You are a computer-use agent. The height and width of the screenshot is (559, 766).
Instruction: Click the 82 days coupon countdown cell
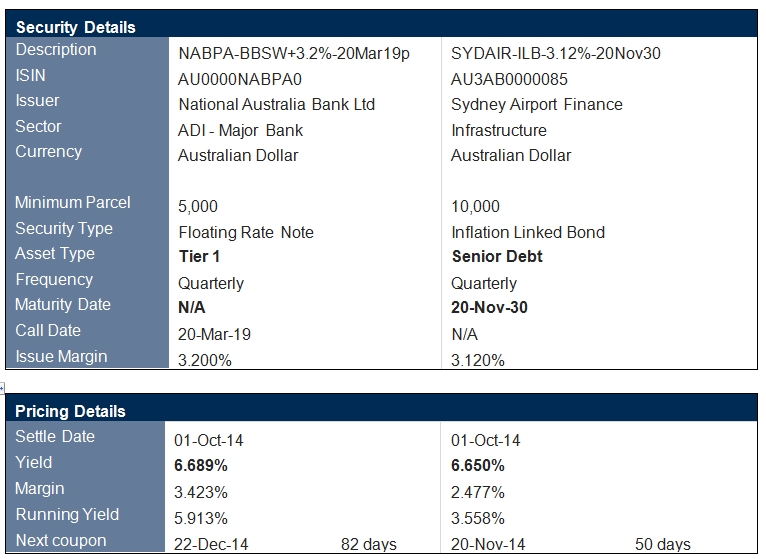click(x=368, y=544)
